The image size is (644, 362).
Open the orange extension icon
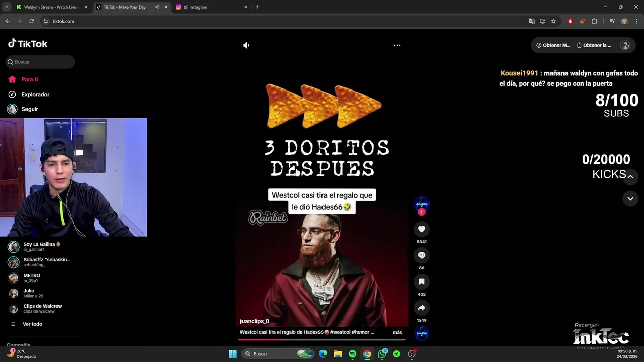click(582, 21)
